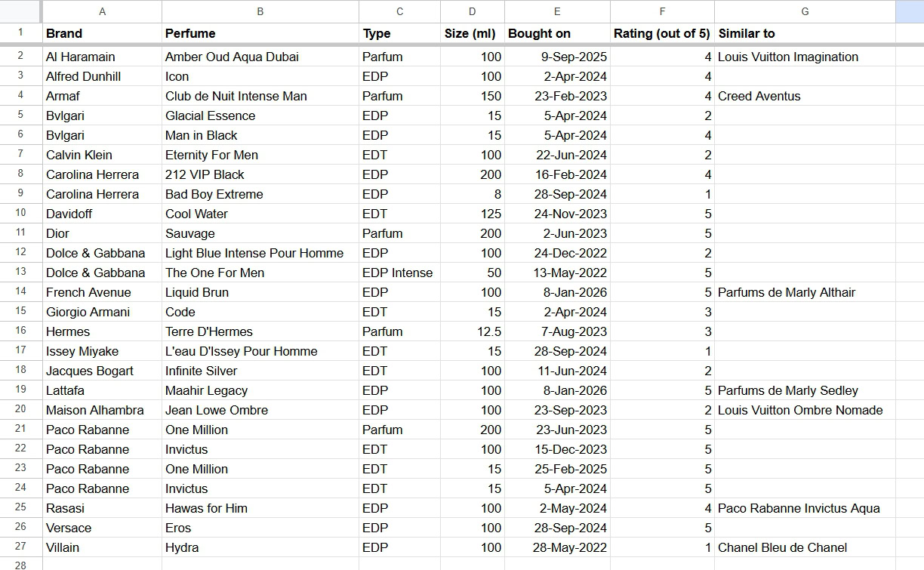The height and width of the screenshot is (570, 924).
Task: Select column header G
Action: (x=805, y=11)
